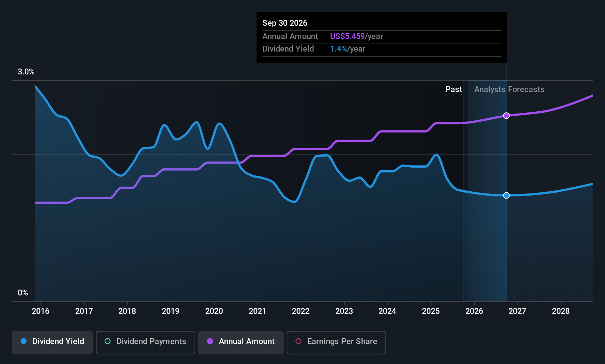Click the hollow Dividend Payments legend circle

(x=108, y=342)
